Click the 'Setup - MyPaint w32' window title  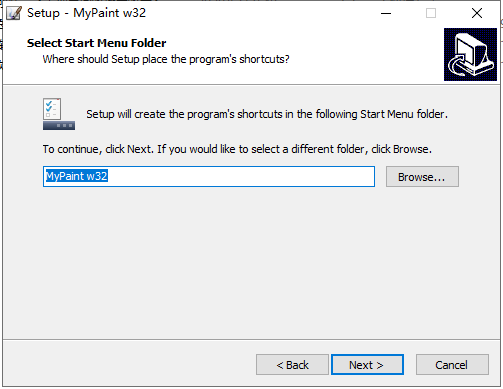(x=86, y=13)
